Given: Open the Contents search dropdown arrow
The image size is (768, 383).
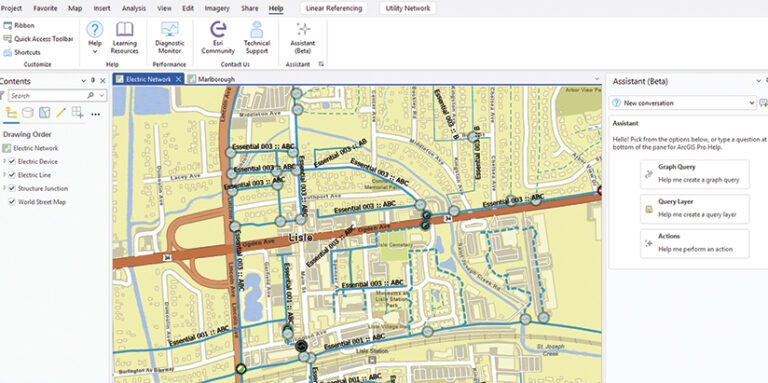Looking at the screenshot, I should coord(101,96).
